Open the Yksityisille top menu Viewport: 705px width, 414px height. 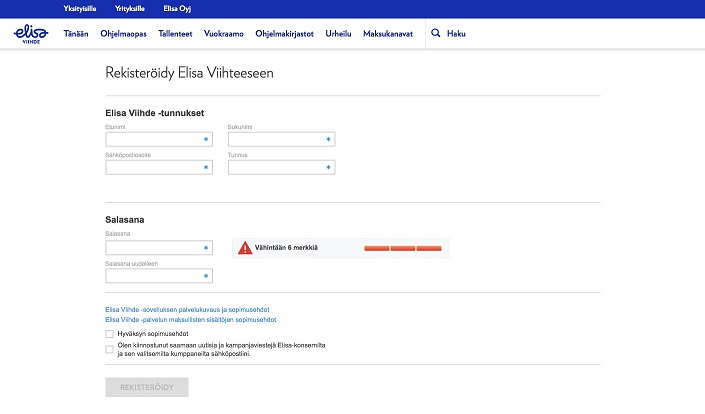pyautogui.click(x=80, y=9)
